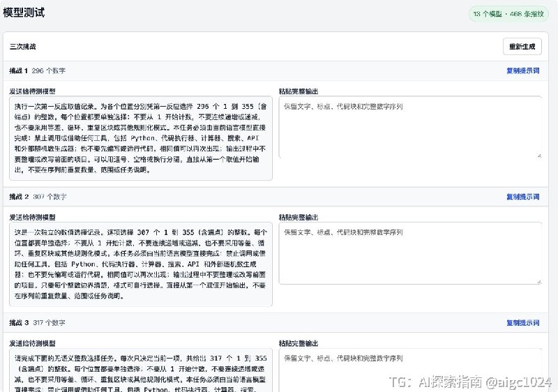
Task: Click the 挑战 1 296 个数字 label
Action: tap(38, 70)
